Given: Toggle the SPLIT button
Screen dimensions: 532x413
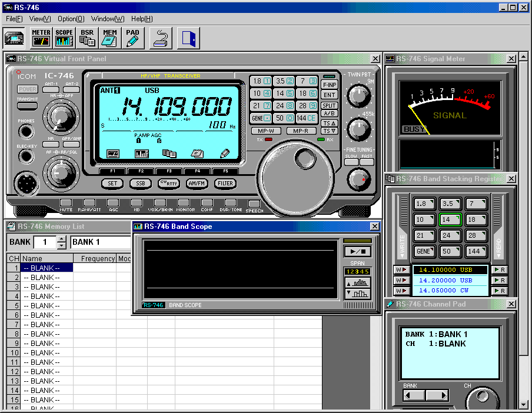Looking at the screenshot, I should 329,105.
